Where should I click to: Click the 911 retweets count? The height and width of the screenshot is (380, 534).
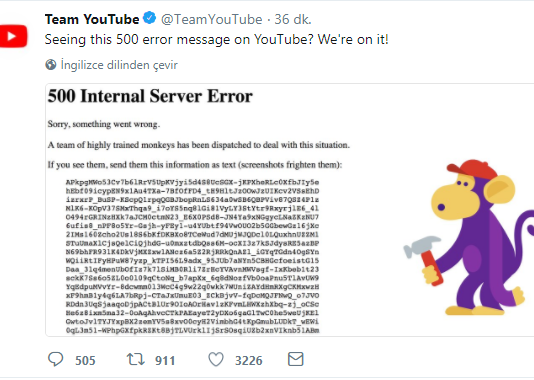(x=165, y=361)
